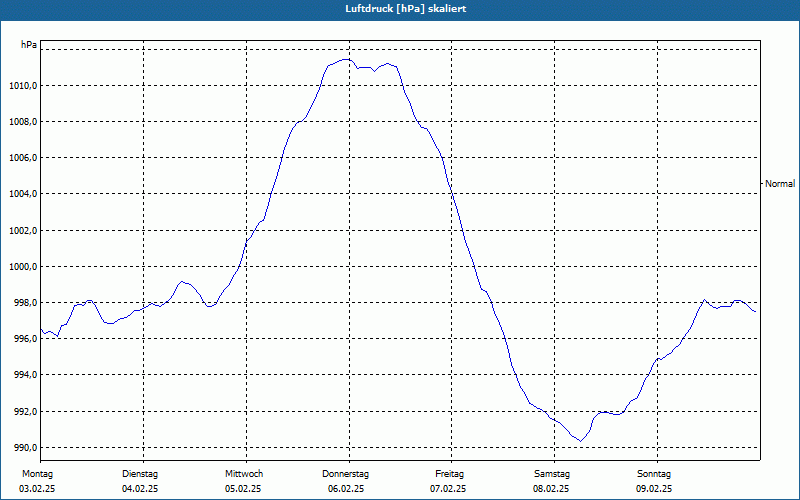The image size is (800, 500).
Task: Click the 1002,0 y-axis value
Action: (x=23, y=231)
